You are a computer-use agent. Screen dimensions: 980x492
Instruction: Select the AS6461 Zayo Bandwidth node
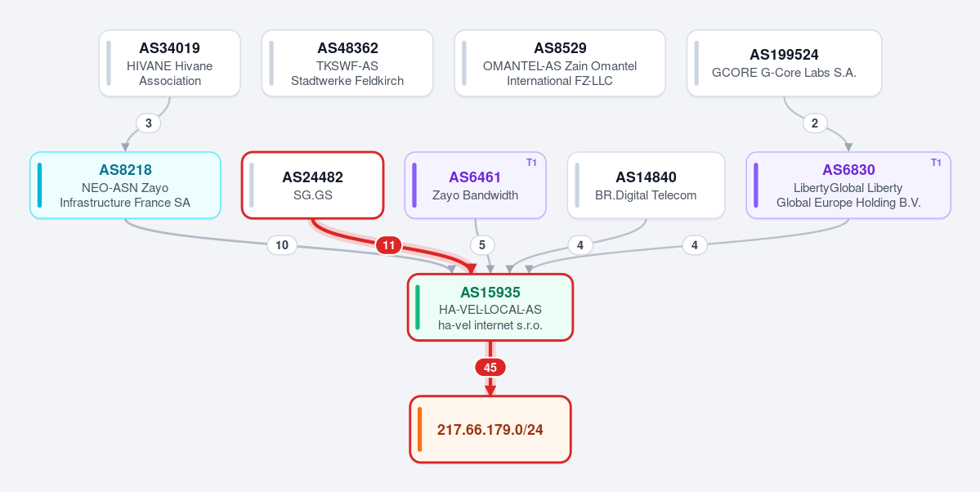click(475, 185)
